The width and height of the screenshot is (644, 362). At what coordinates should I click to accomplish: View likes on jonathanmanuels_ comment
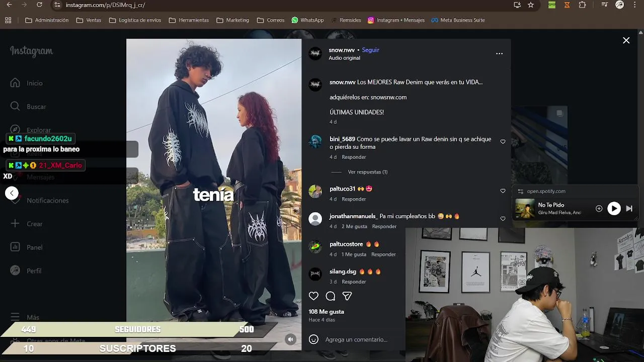click(x=354, y=226)
